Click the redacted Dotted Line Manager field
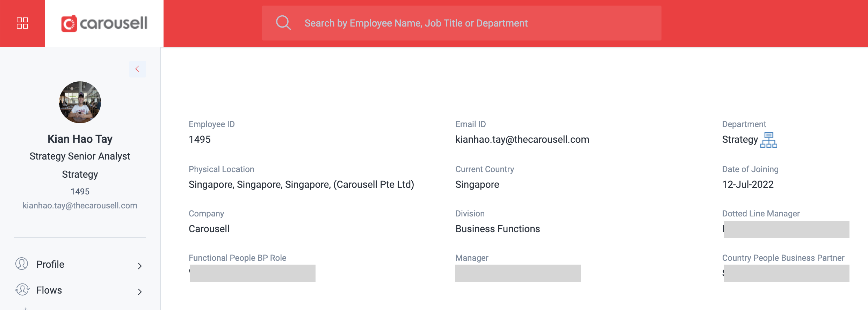The width and height of the screenshot is (868, 310). (786, 229)
